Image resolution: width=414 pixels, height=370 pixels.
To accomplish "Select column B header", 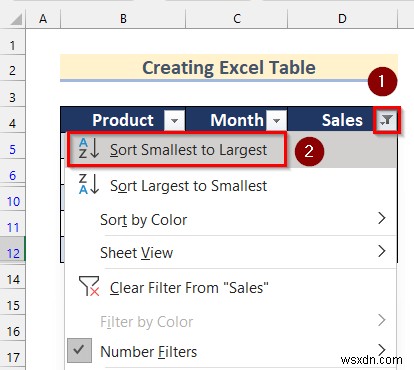I will tap(123, 19).
